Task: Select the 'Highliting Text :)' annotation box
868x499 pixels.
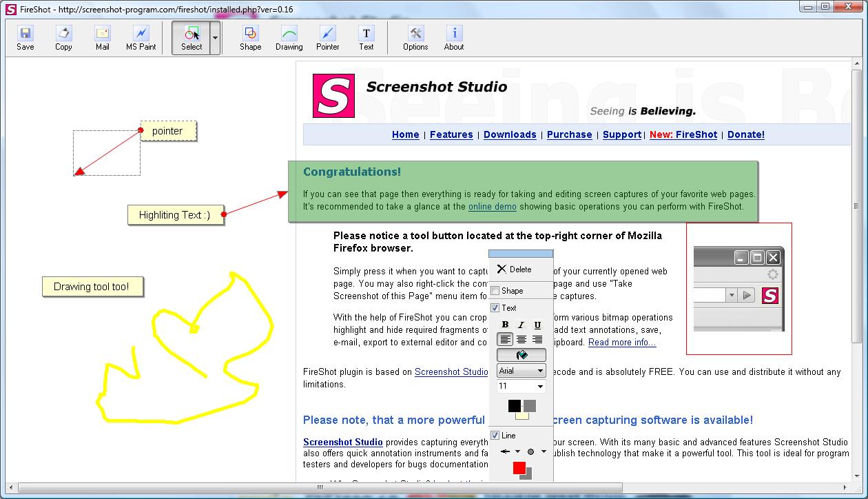Action: tap(175, 215)
